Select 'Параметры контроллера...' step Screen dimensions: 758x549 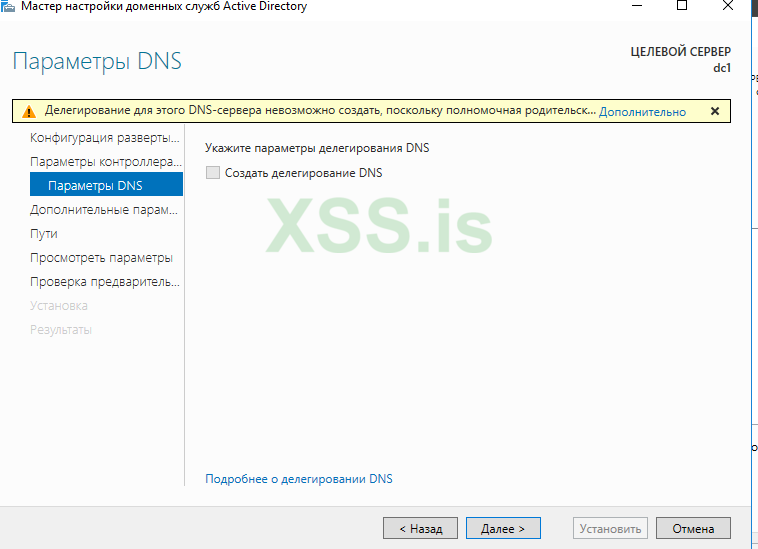[x=106, y=161]
